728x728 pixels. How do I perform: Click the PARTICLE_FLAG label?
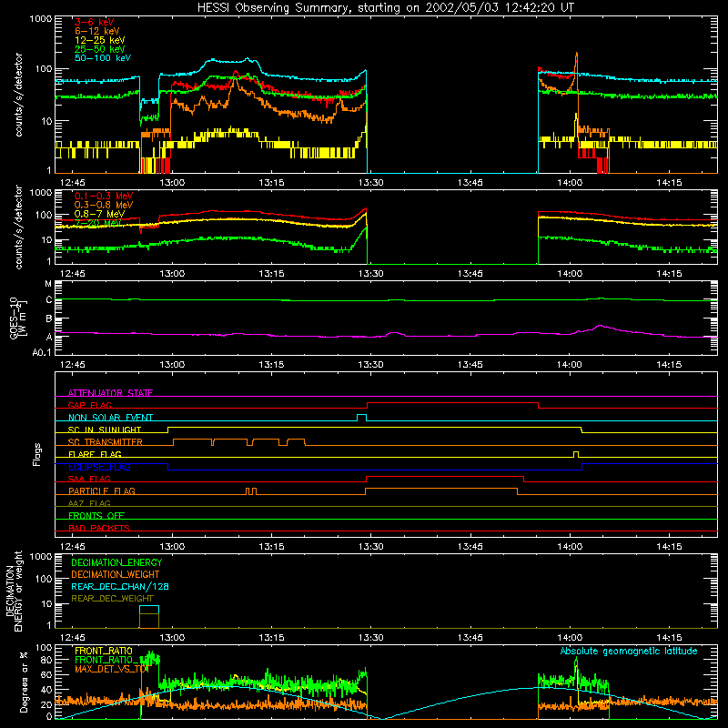[102, 490]
